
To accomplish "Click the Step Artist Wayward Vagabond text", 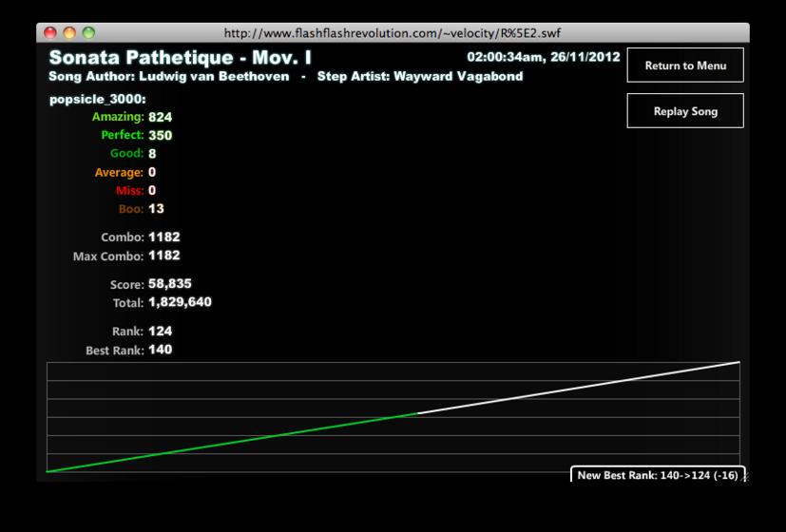I will tap(420, 77).
